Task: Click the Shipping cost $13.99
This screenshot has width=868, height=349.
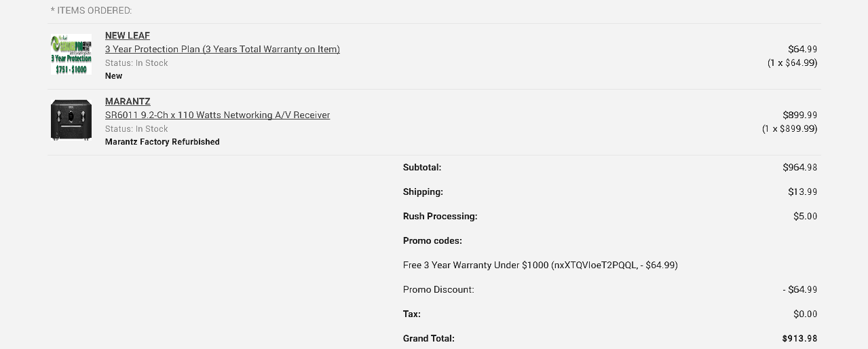Action: click(802, 192)
